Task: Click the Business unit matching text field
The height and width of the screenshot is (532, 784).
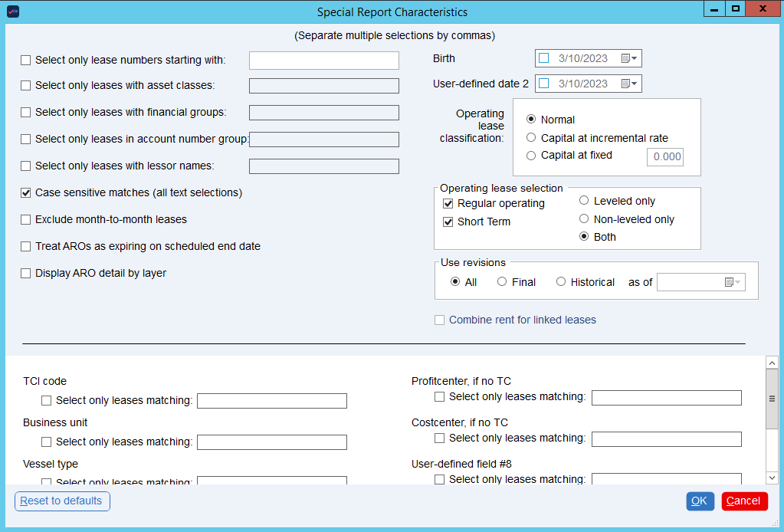Action: pos(272,442)
